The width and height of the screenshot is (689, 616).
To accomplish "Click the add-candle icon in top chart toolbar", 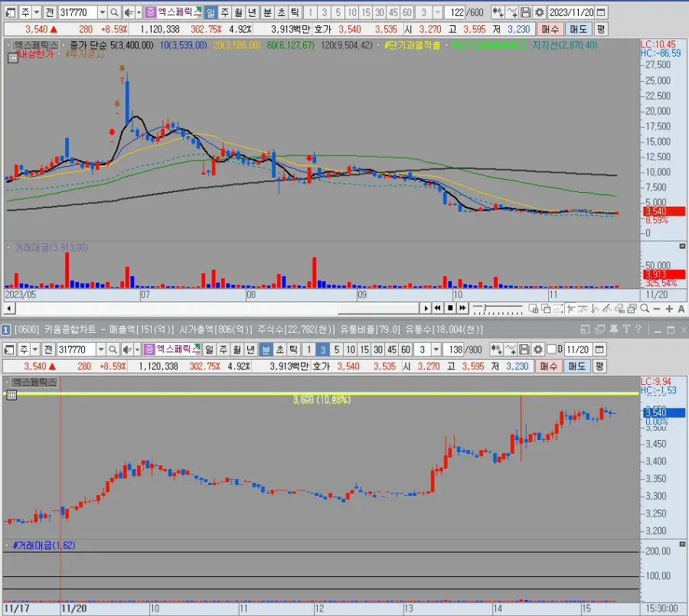I will tap(498, 12).
